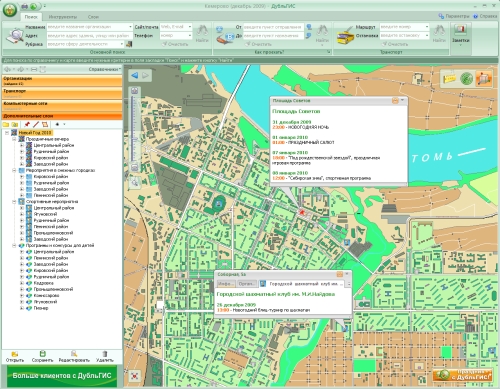Open Параметры settings
The width and height of the screenshot is (500, 389).
(x=454, y=16)
